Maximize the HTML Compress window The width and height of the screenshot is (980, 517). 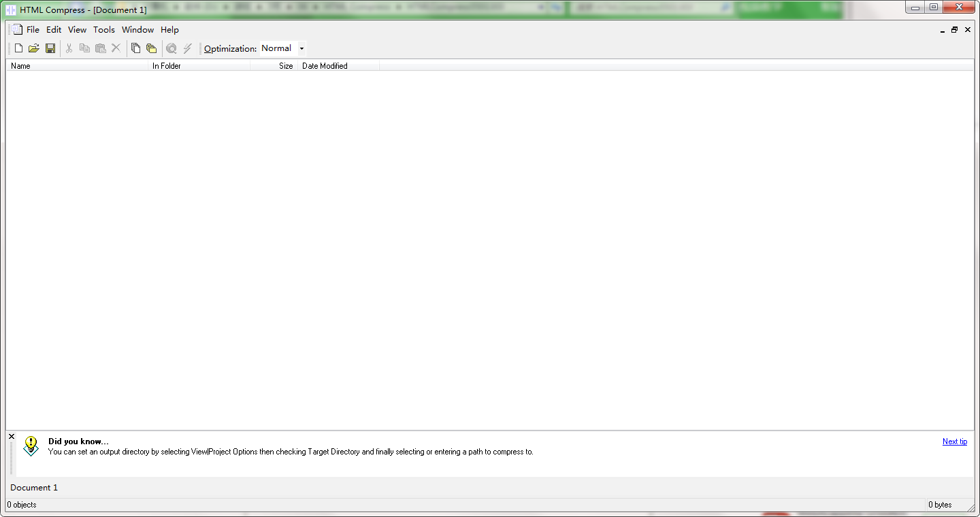coord(933,7)
